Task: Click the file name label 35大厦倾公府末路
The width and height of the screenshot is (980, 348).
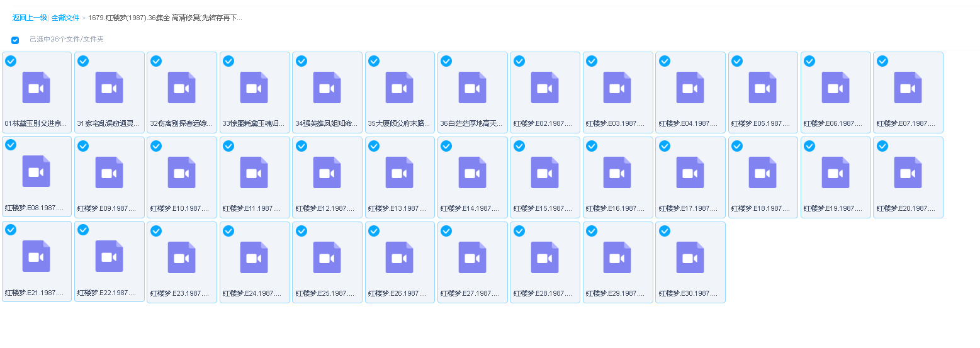Action: click(x=399, y=124)
